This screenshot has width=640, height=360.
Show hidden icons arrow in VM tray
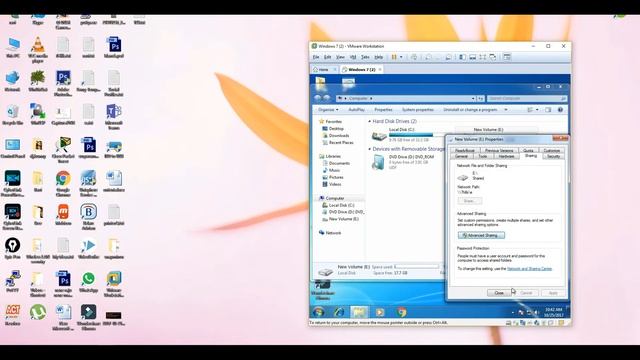tap(513, 312)
